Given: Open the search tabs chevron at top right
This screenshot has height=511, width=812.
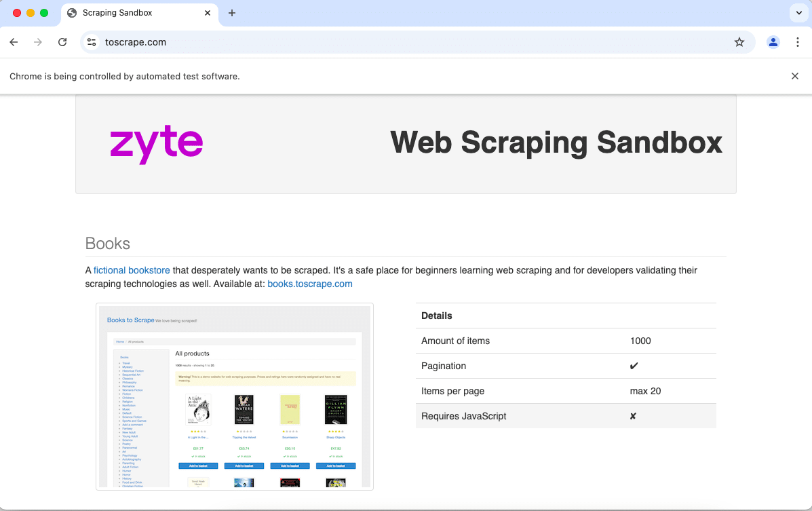Looking at the screenshot, I should tap(798, 12).
